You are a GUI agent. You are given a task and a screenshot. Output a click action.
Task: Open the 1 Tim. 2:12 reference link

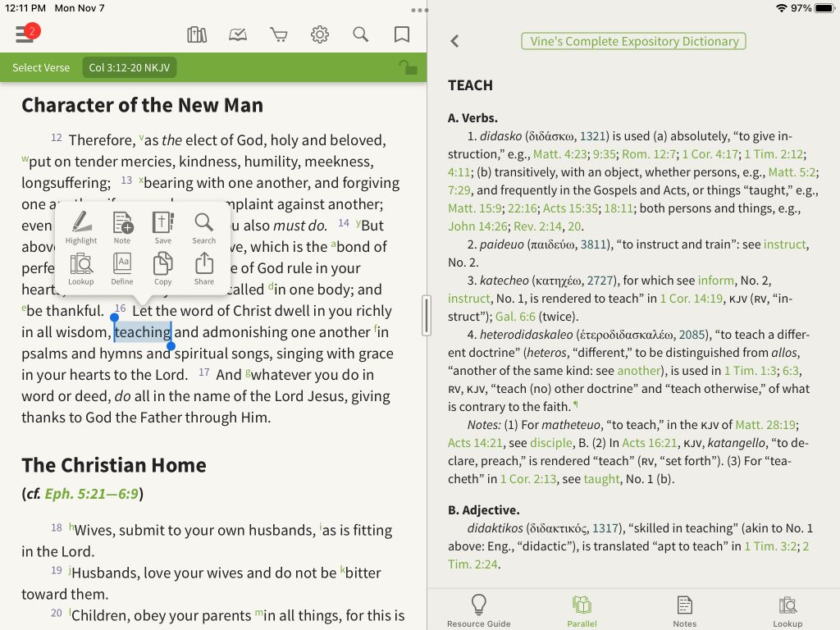pos(774,154)
